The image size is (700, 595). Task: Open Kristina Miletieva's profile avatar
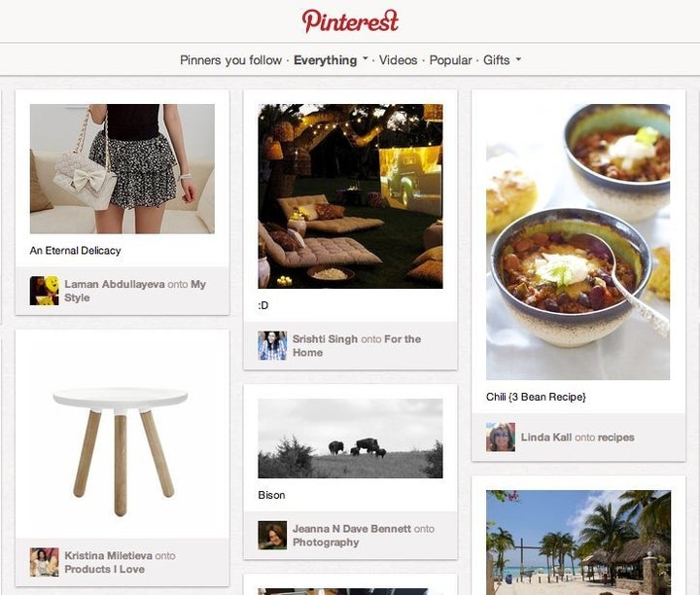tap(44, 562)
